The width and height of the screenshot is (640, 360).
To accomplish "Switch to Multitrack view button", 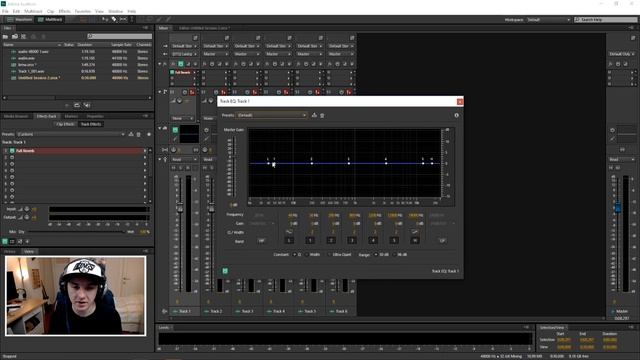I will (50, 19).
